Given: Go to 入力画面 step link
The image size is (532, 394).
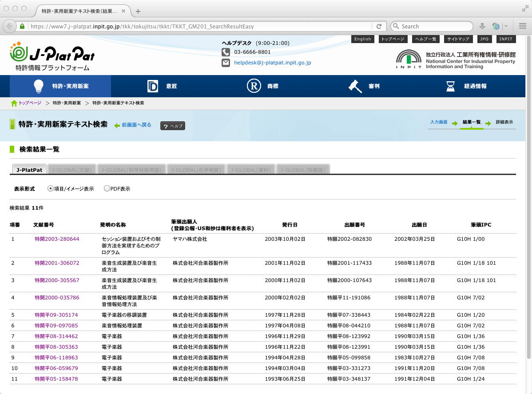Looking at the screenshot, I should 439,122.
